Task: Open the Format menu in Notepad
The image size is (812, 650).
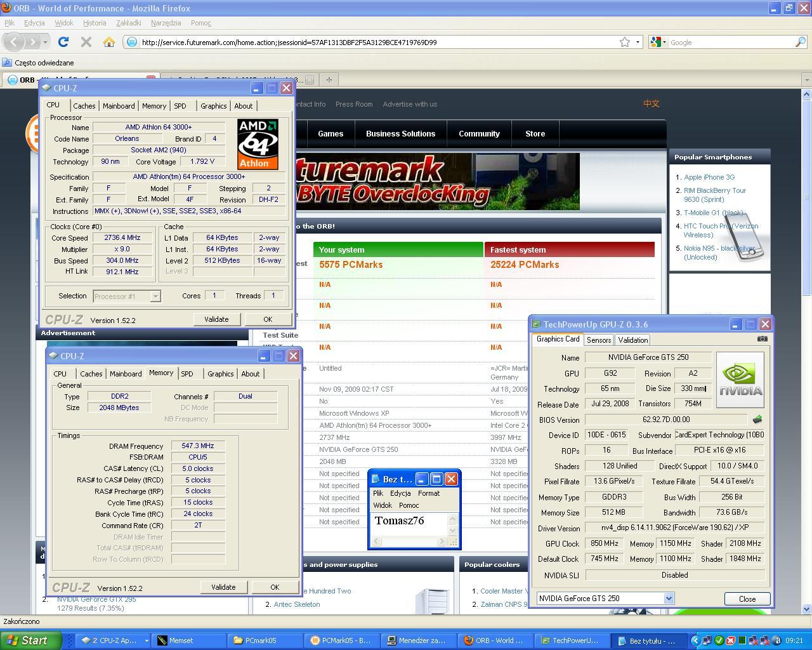Action: tap(429, 493)
